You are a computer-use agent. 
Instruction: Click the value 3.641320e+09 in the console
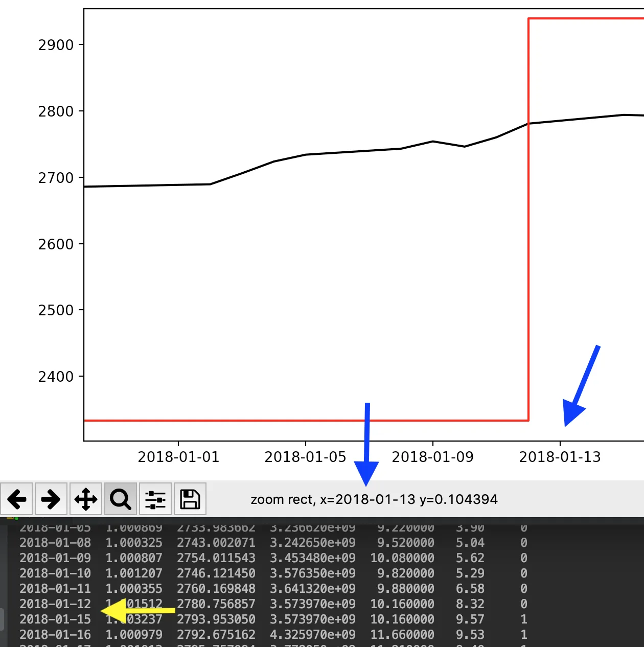pyautogui.click(x=313, y=588)
